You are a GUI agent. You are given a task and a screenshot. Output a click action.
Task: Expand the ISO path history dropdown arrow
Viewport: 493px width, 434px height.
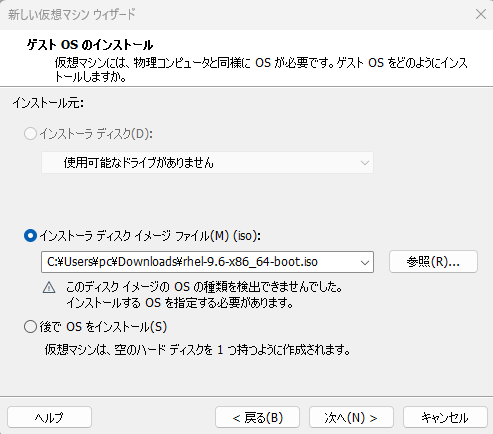tap(365, 262)
